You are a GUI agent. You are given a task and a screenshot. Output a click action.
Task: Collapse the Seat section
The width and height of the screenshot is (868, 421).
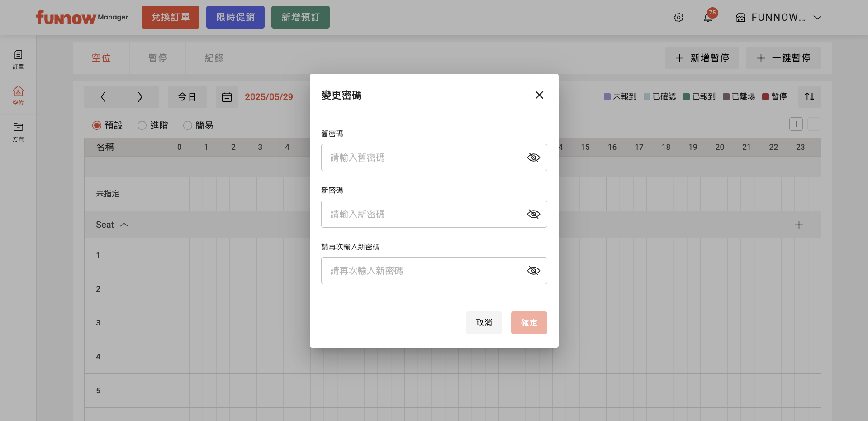pos(124,225)
